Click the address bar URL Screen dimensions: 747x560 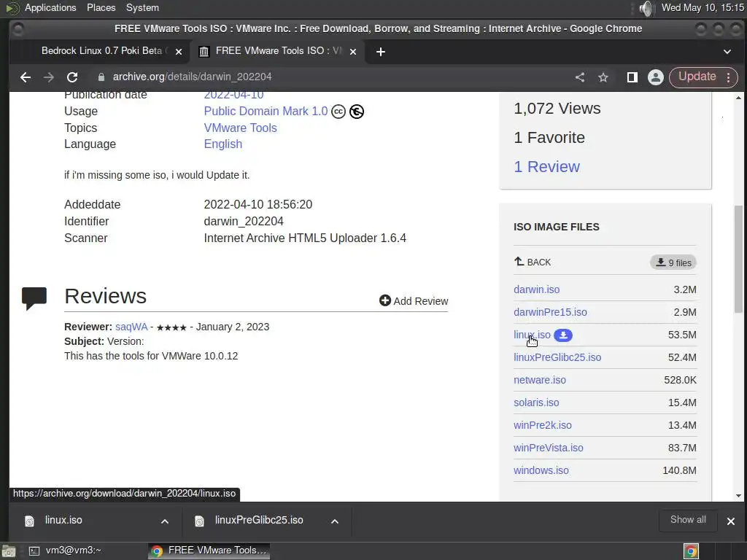pyautogui.click(x=192, y=77)
